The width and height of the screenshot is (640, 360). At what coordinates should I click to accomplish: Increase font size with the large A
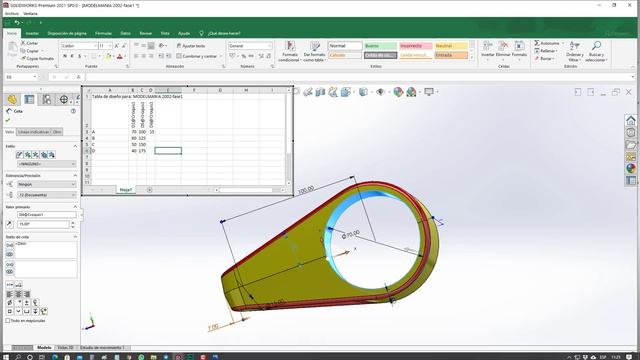point(117,46)
